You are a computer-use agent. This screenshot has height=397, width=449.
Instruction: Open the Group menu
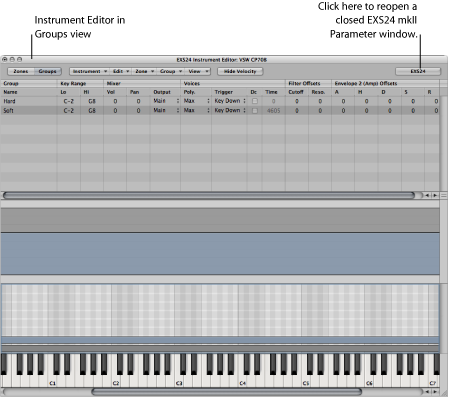[x=170, y=71]
